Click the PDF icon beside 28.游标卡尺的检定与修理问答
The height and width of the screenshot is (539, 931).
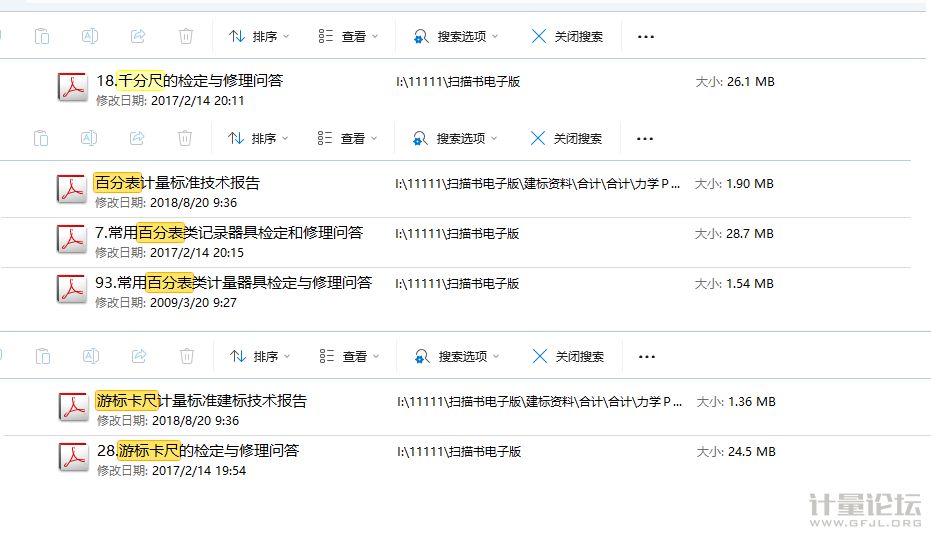tap(73, 458)
